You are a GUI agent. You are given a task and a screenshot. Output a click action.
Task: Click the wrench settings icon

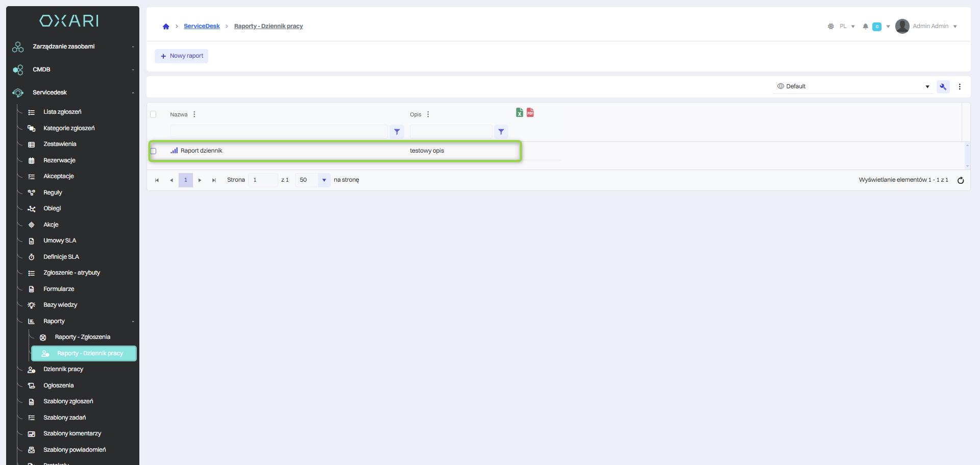click(943, 87)
